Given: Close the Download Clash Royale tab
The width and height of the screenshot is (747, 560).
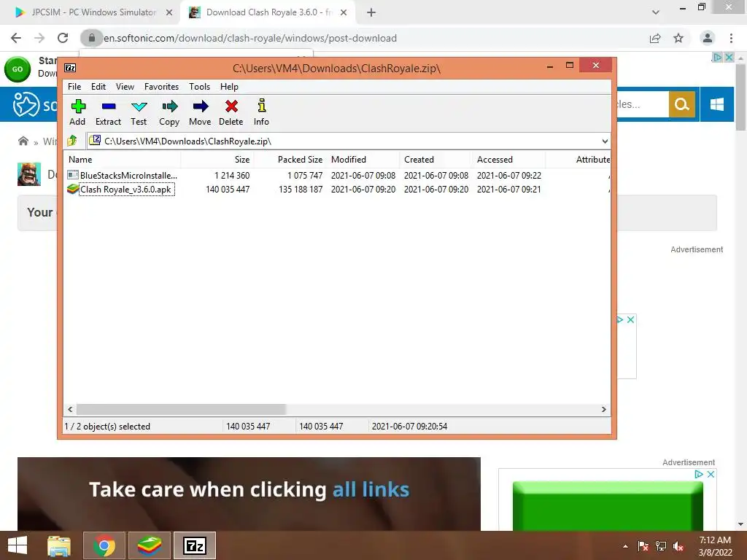Looking at the screenshot, I should pos(344,13).
